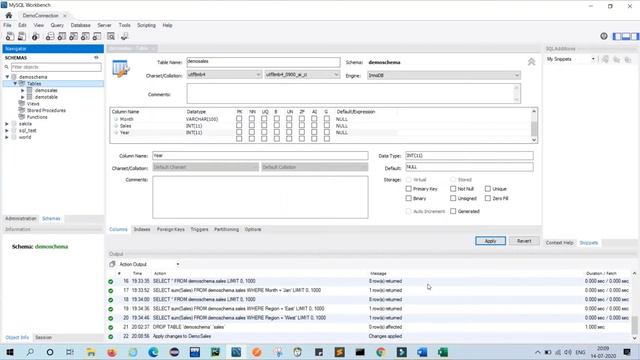This screenshot has width=640, height=360.
Task: Click the Revert button
Action: (x=524, y=241)
